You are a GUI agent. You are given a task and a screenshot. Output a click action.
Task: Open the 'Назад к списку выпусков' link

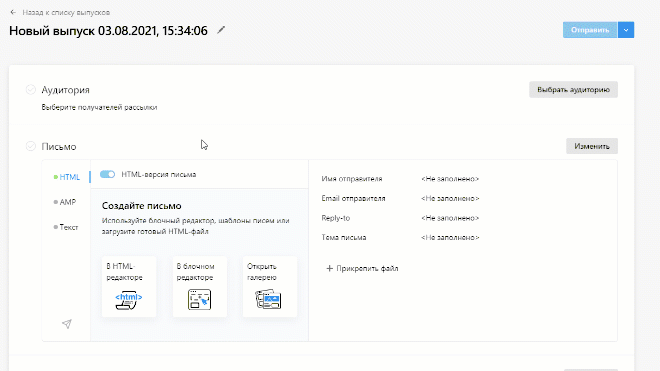[x=66, y=13]
